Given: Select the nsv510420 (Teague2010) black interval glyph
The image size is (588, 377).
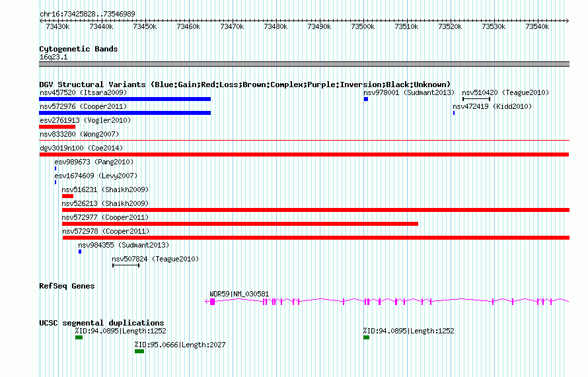Looking at the screenshot, I should [476, 99].
